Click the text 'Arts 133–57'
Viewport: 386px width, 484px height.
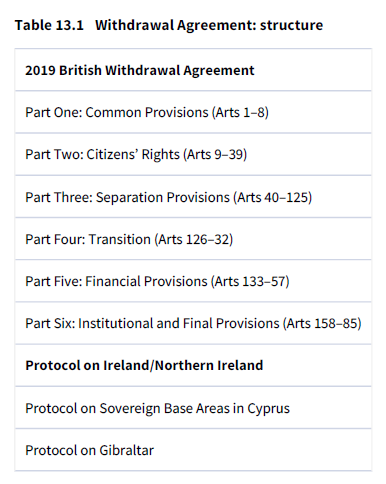click(x=250, y=281)
